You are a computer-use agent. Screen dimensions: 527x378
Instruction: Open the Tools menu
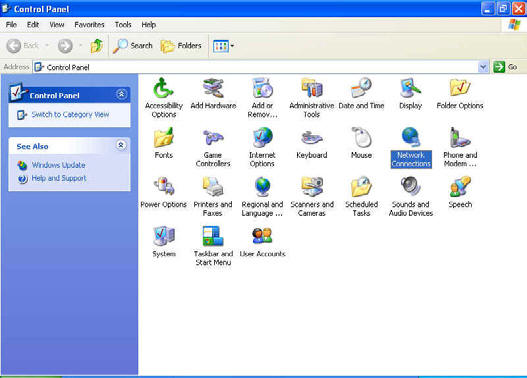click(x=123, y=25)
